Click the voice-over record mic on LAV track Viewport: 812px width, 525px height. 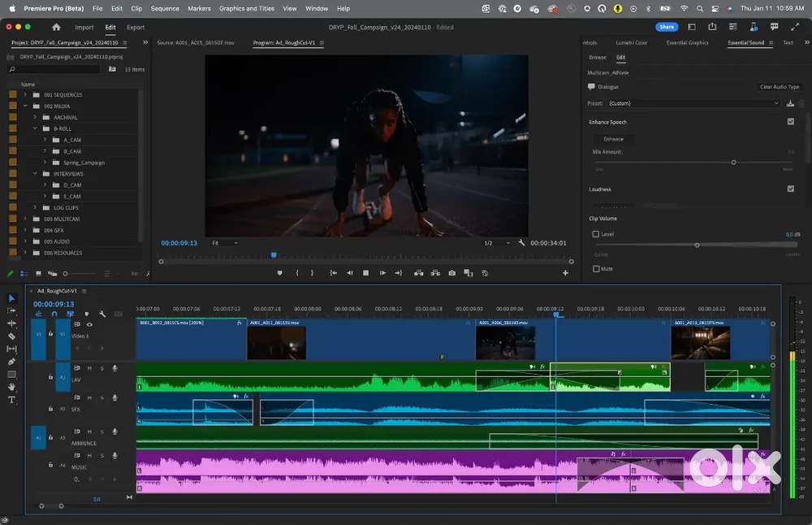point(116,368)
